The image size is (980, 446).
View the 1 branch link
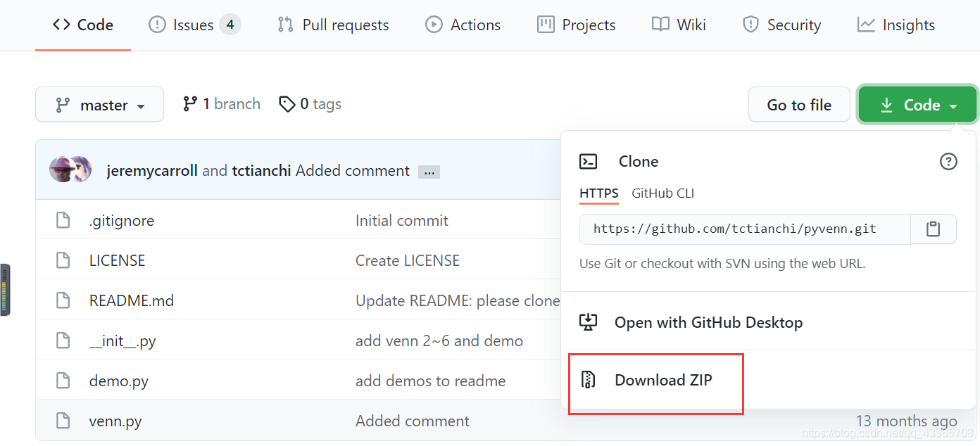pos(221,104)
